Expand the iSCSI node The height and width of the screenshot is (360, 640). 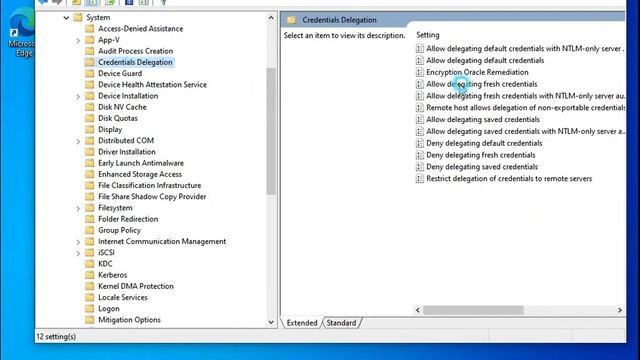pyautogui.click(x=78, y=253)
